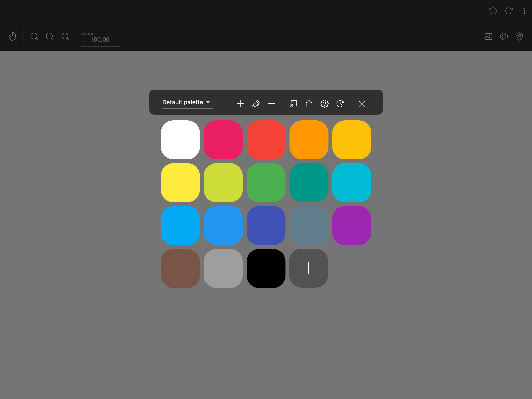Viewport: 532px width, 399px height.
Task: Click the zoom out magnifier icon
Action: (x=34, y=36)
